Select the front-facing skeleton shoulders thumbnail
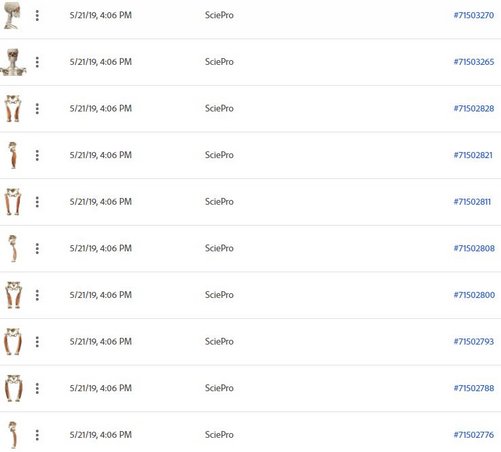The image size is (501, 452). 13,62
